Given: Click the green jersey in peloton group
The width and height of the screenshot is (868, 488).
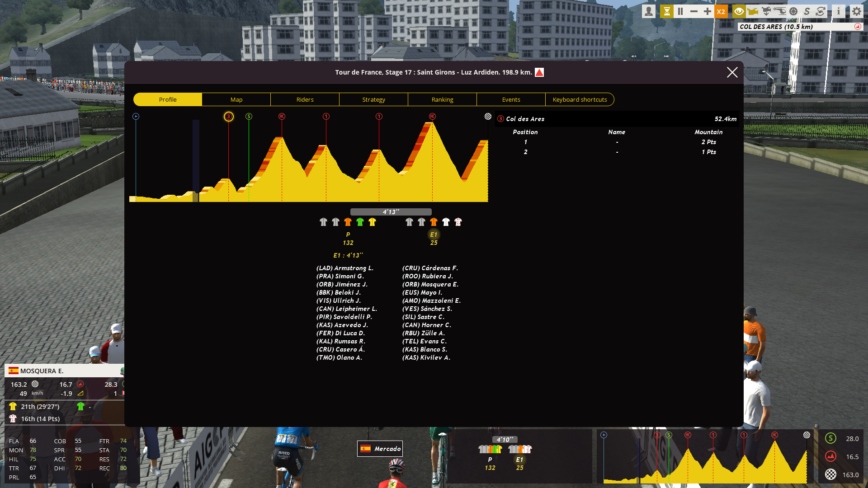Looking at the screenshot, I should 360,222.
